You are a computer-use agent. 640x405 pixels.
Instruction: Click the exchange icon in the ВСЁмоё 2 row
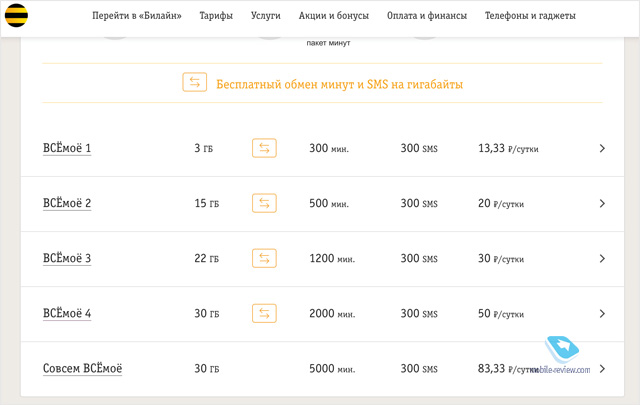264,203
